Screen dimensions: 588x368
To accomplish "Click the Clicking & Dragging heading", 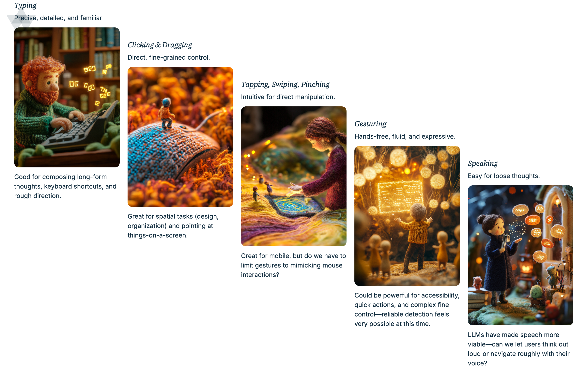I will (x=160, y=45).
